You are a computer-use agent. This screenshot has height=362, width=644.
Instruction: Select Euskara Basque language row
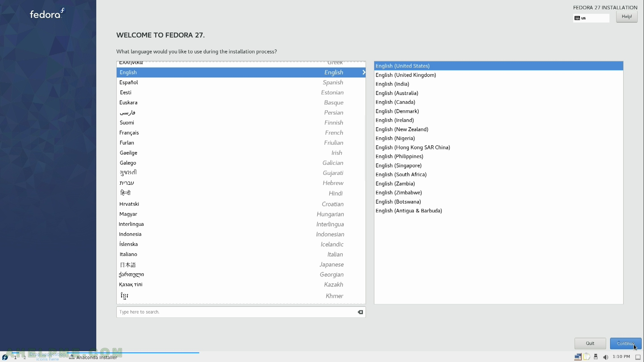click(241, 103)
